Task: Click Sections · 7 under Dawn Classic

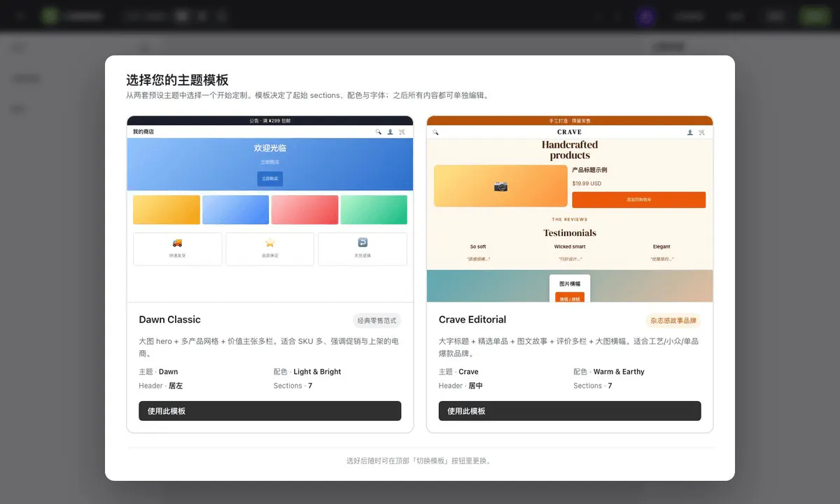Action: [x=293, y=386]
